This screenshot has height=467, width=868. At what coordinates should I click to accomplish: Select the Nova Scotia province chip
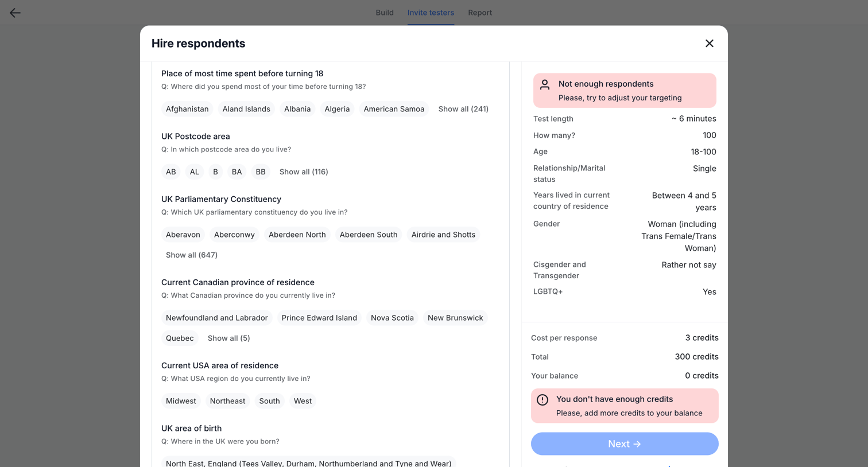click(x=392, y=318)
